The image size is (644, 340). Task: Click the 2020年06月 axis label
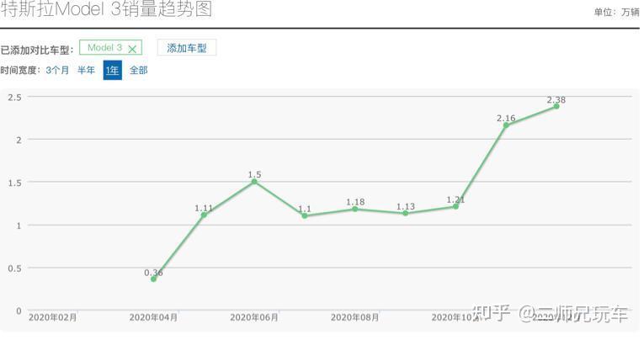(x=254, y=317)
